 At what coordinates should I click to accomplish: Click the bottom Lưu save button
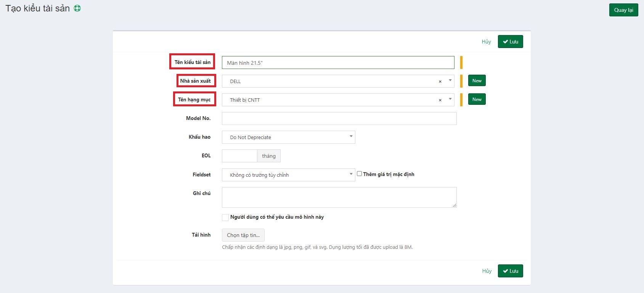tap(510, 271)
